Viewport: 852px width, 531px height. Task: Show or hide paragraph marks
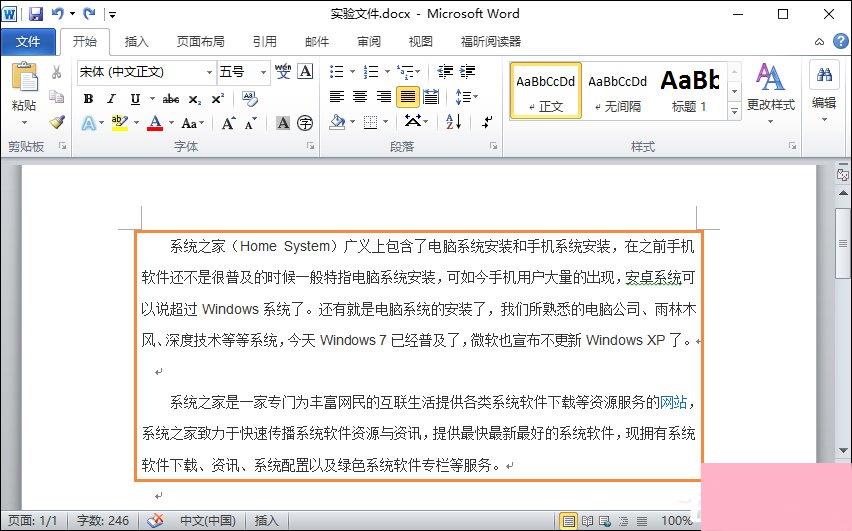[487, 122]
